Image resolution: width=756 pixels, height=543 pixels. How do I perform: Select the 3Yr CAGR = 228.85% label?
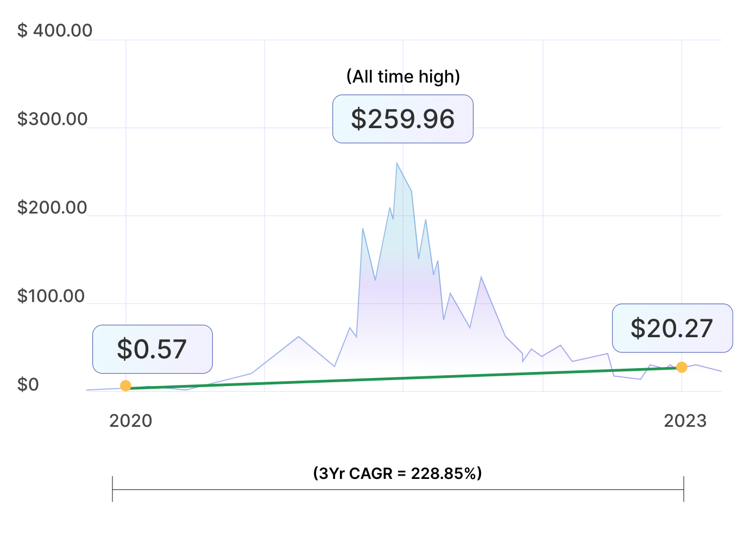pos(398,473)
